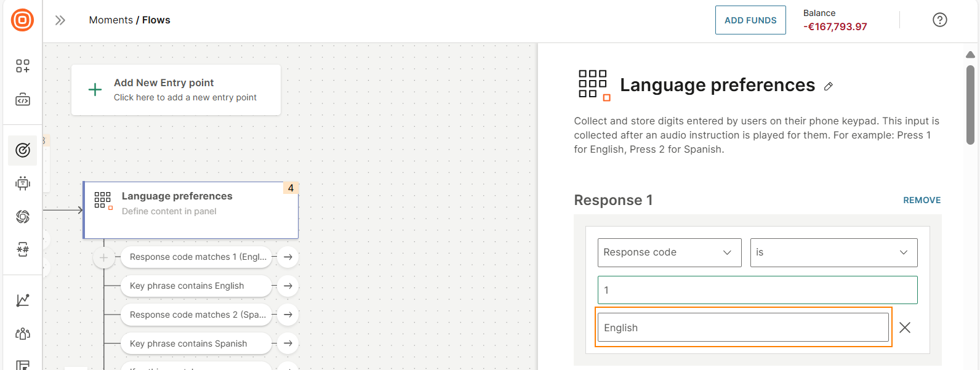Viewport: 980px width, 370px height.
Task: Click the Response 1 heading
Action: 613,200
